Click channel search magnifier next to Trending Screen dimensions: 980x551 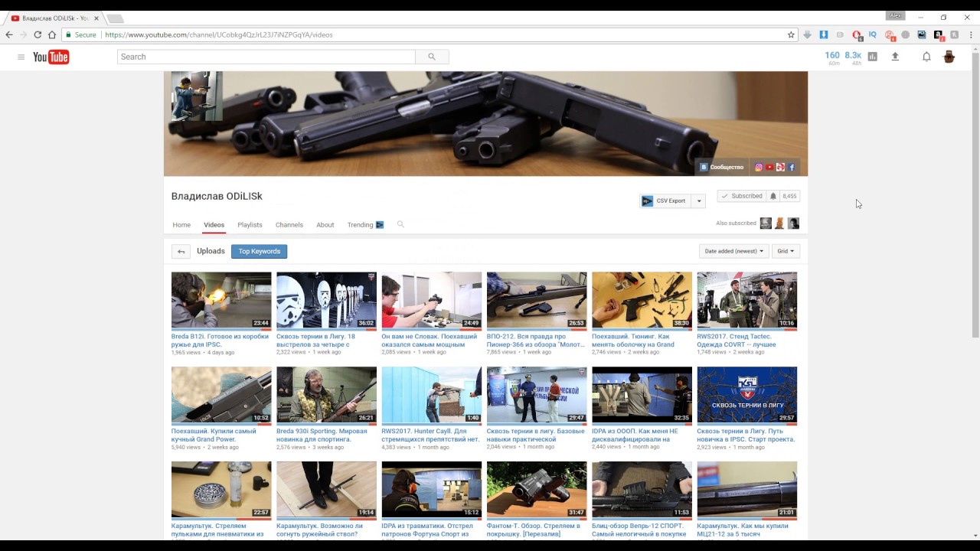[x=400, y=224]
